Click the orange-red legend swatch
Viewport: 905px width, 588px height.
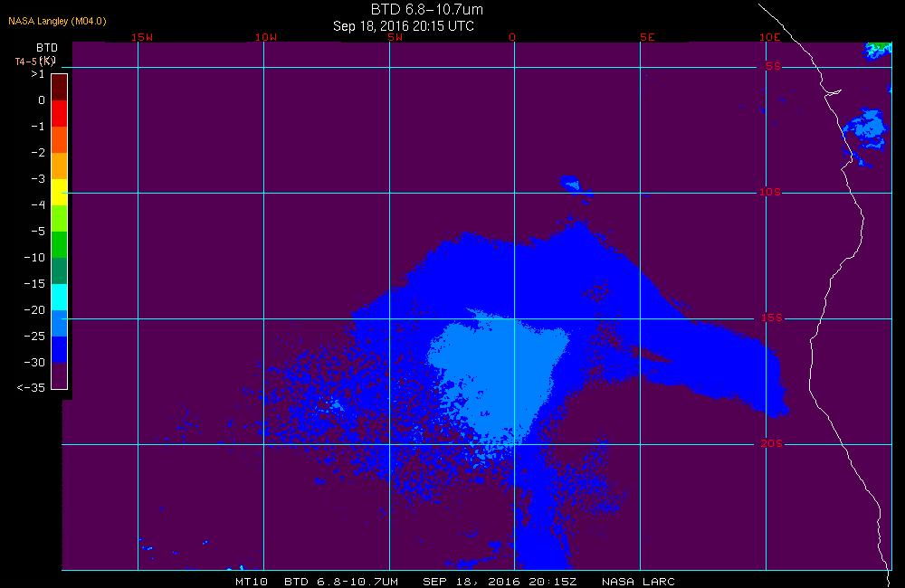(x=60, y=139)
